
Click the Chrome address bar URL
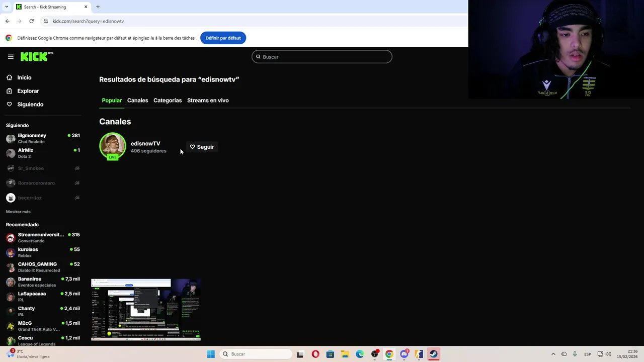pos(88,21)
